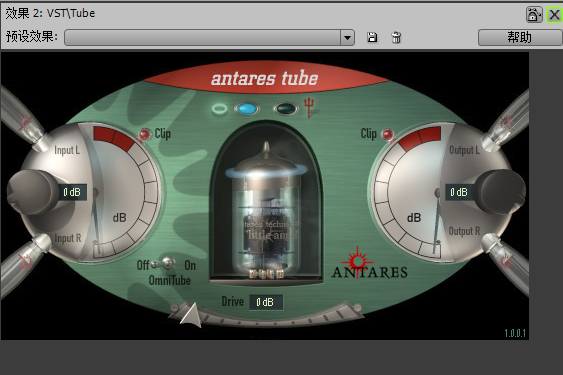This screenshot has height=375, width=563.
Task: Click the version number 1.0.0.1
Action: (x=515, y=333)
